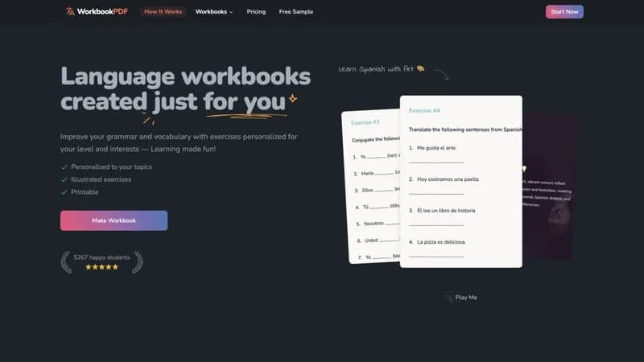Click the Make Workbook button
The width and height of the screenshot is (644, 362).
(x=114, y=220)
